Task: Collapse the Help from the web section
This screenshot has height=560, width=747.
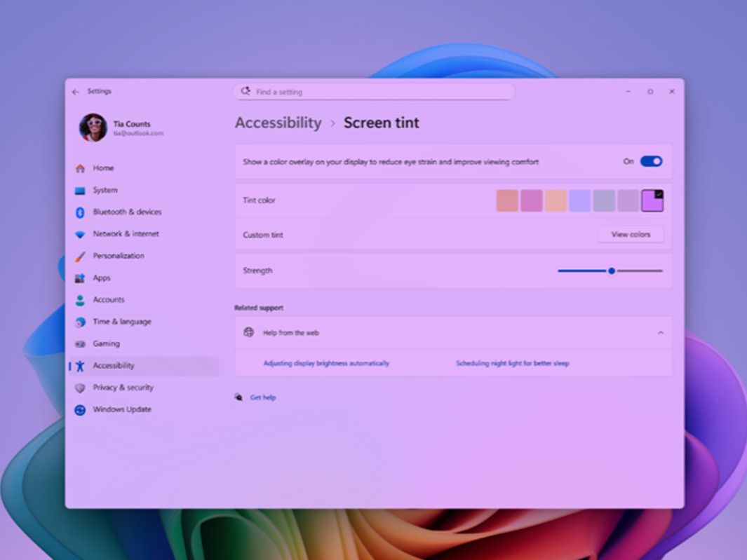Action: click(x=661, y=333)
